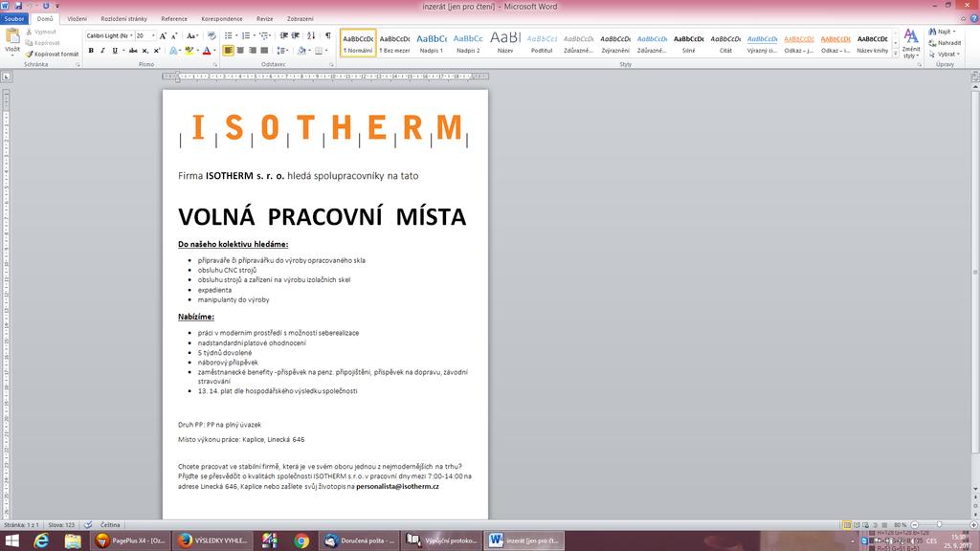The image size is (980, 551).
Task: Click the numbered list icon
Action: [x=246, y=36]
